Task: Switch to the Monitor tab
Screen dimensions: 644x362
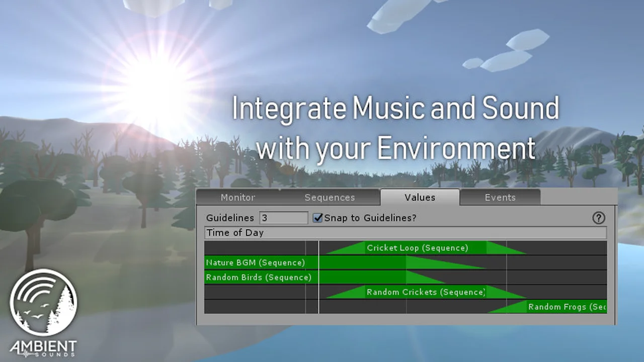Action: click(x=238, y=198)
